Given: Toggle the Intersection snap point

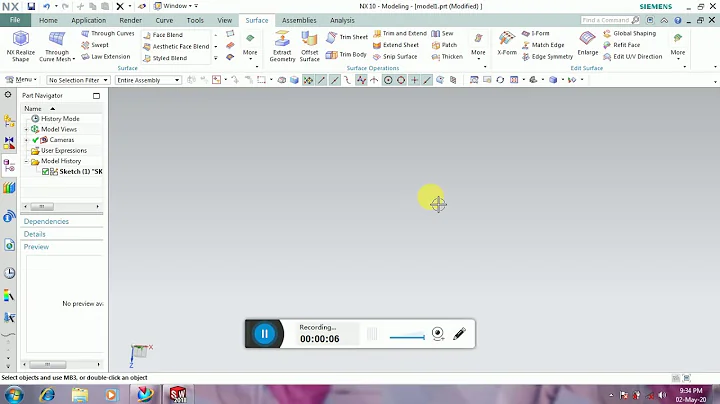Looking at the screenshot, I should tap(374, 80).
